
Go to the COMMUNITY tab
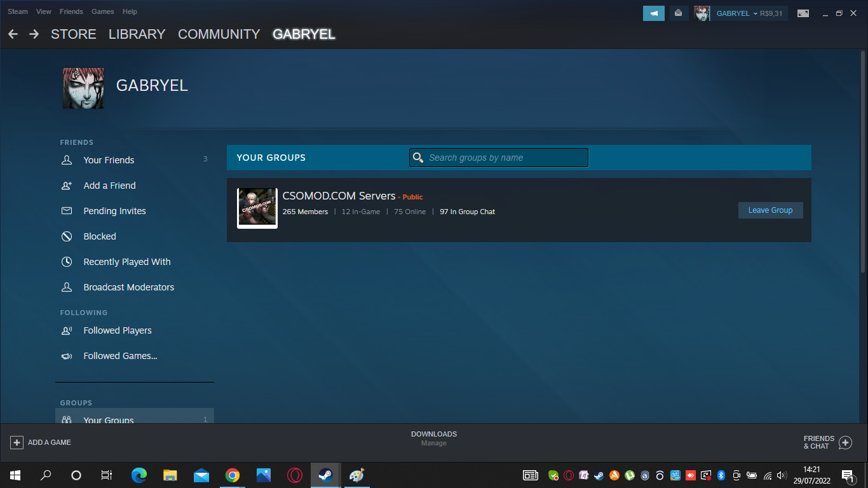click(219, 34)
